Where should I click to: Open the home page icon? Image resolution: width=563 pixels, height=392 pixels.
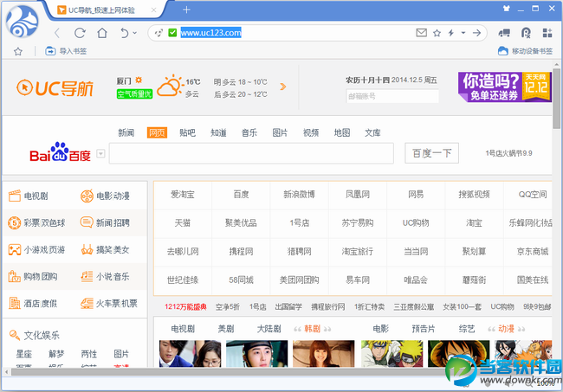click(x=102, y=33)
